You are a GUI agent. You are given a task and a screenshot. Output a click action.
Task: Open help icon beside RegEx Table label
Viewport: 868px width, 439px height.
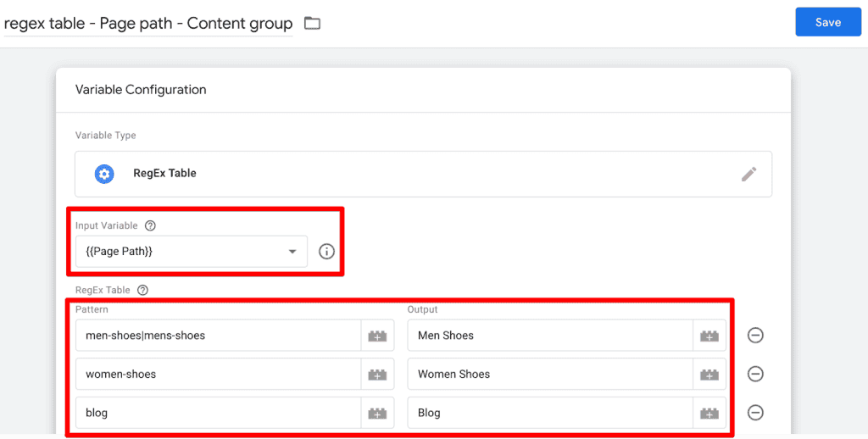coord(143,290)
